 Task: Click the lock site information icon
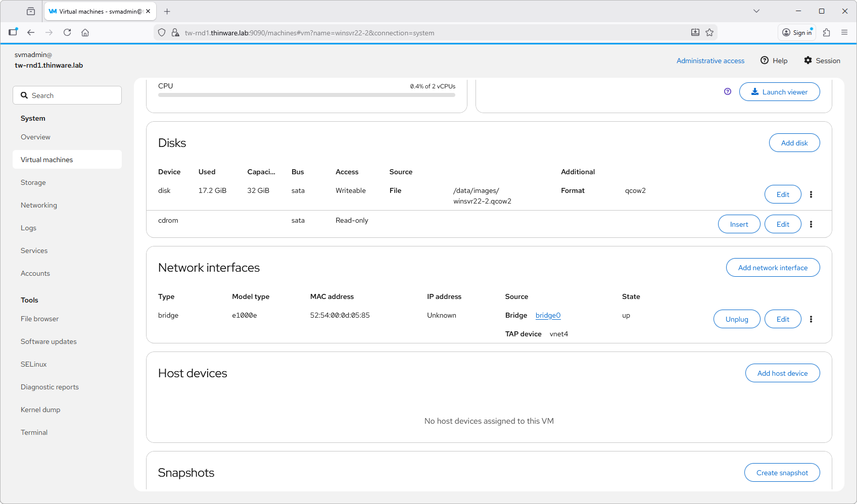[x=175, y=32]
